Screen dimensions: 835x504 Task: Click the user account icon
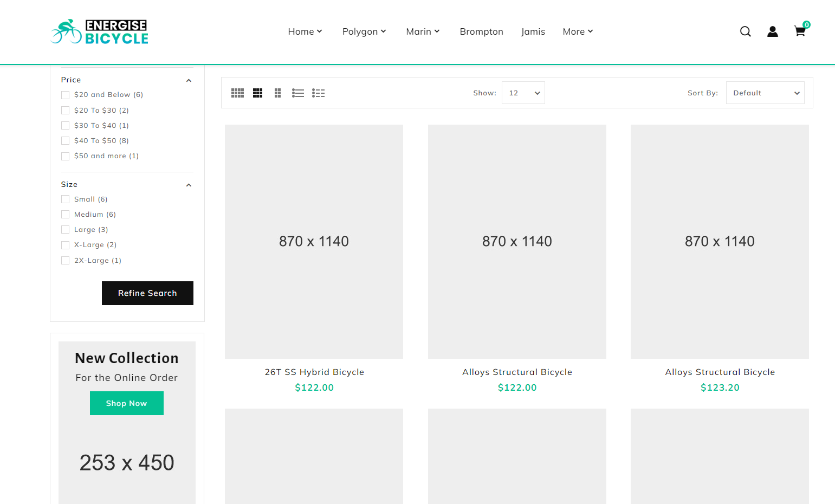pyautogui.click(x=772, y=31)
